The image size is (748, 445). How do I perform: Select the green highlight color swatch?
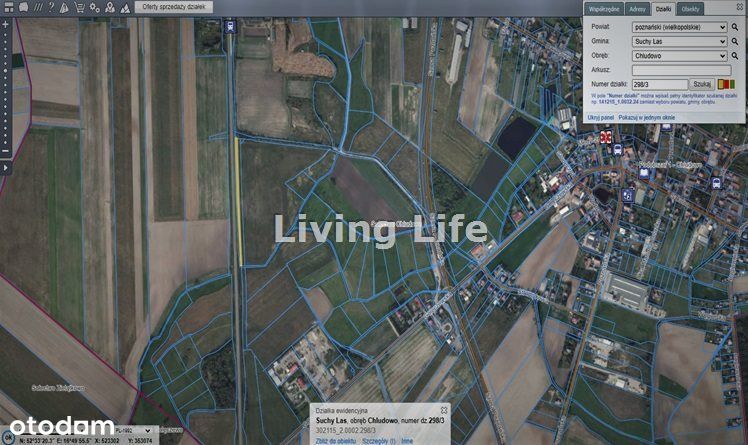(732, 84)
